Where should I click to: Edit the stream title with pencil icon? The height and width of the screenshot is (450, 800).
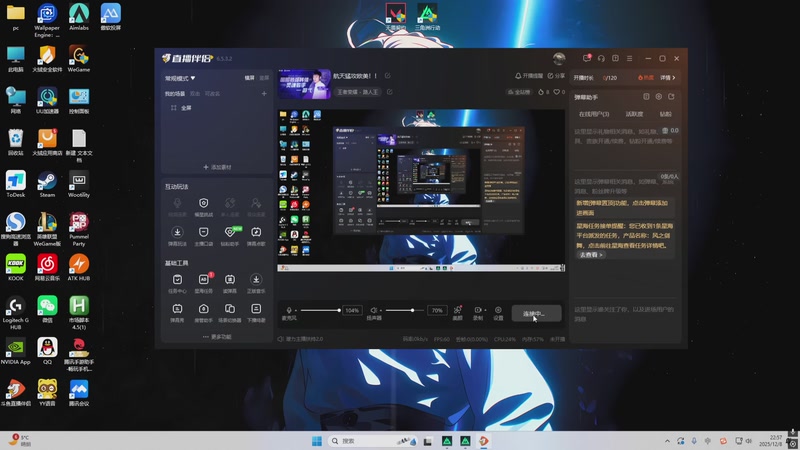click(387, 76)
